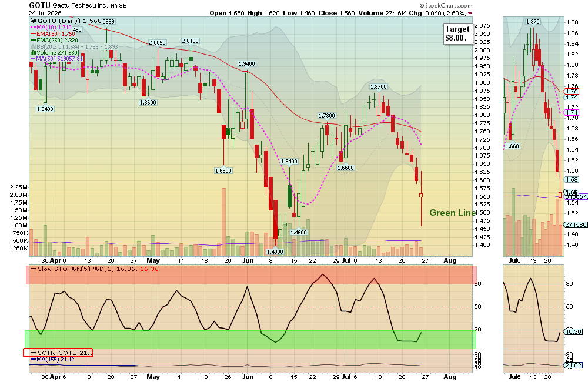The width and height of the screenshot is (588, 382).
Task: Click the 1.8400 price low label
Action: [x=45, y=109]
